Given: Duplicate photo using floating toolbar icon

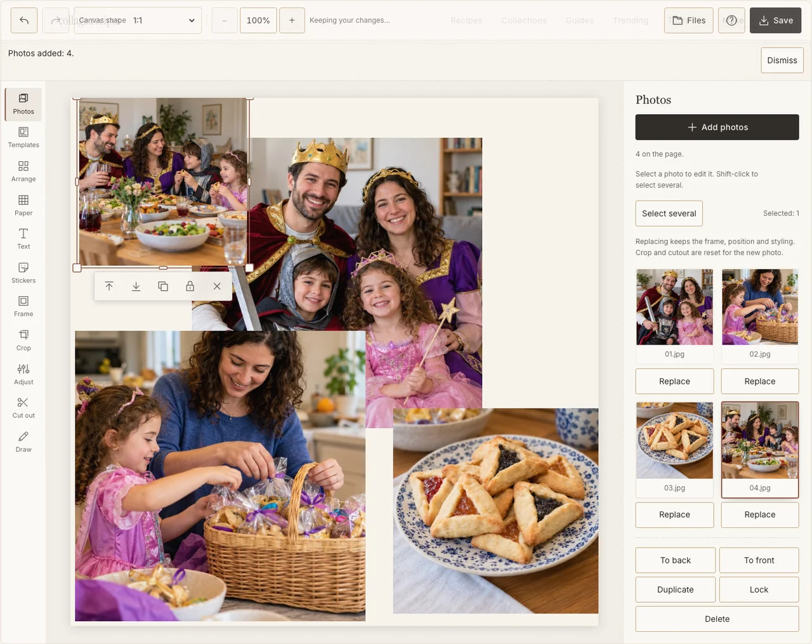Looking at the screenshot, I should (x=163, y=286).
